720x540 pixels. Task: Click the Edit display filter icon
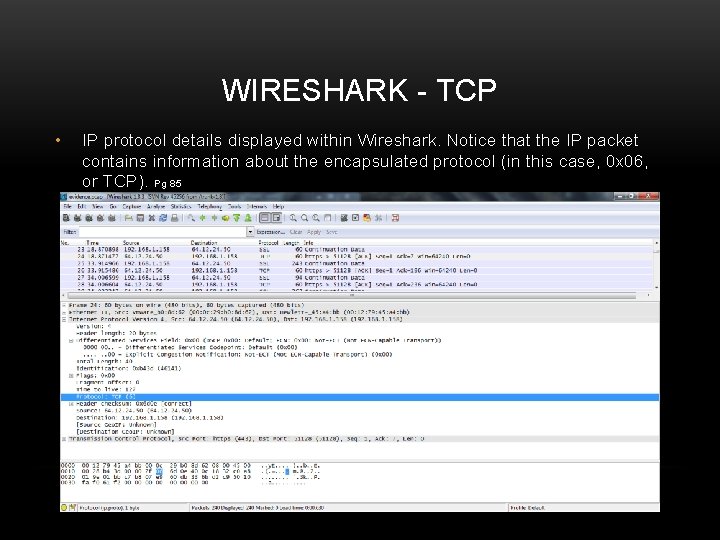point(355,218)
